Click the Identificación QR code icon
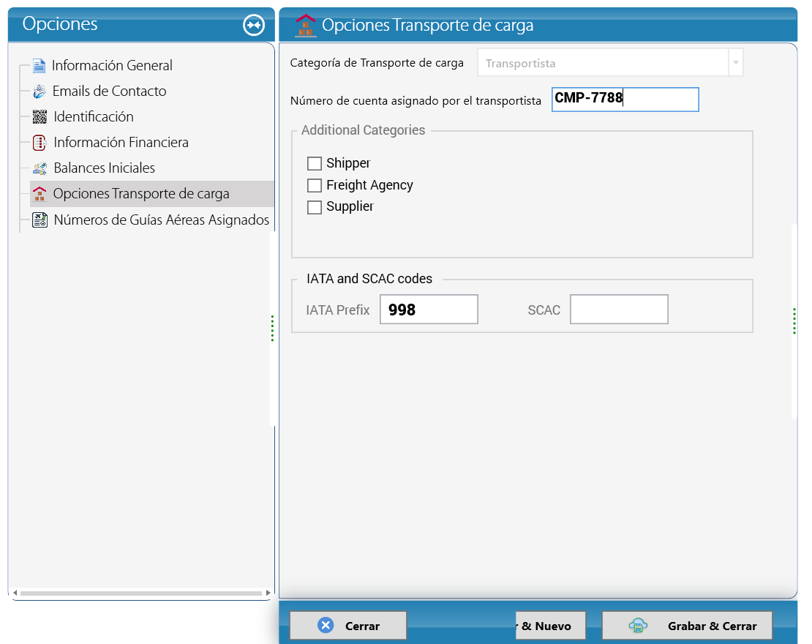The image size is (812, 644). [40, 117]
